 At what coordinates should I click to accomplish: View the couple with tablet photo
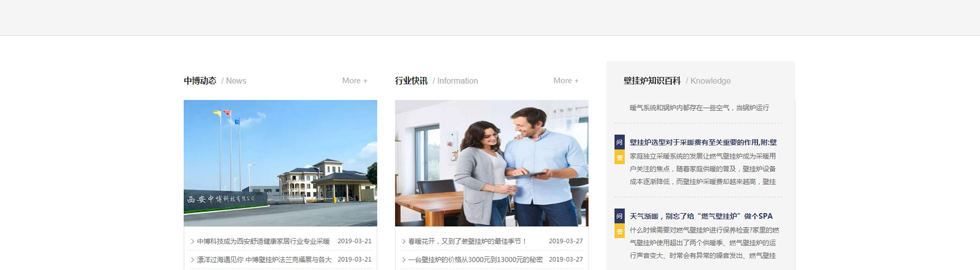[492, 163]
